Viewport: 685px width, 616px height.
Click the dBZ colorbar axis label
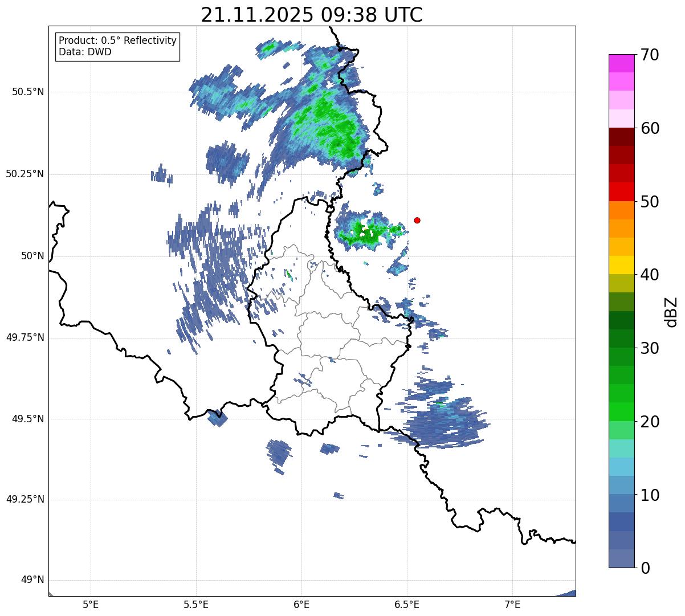pyautogui.click(x=671, y=311)
